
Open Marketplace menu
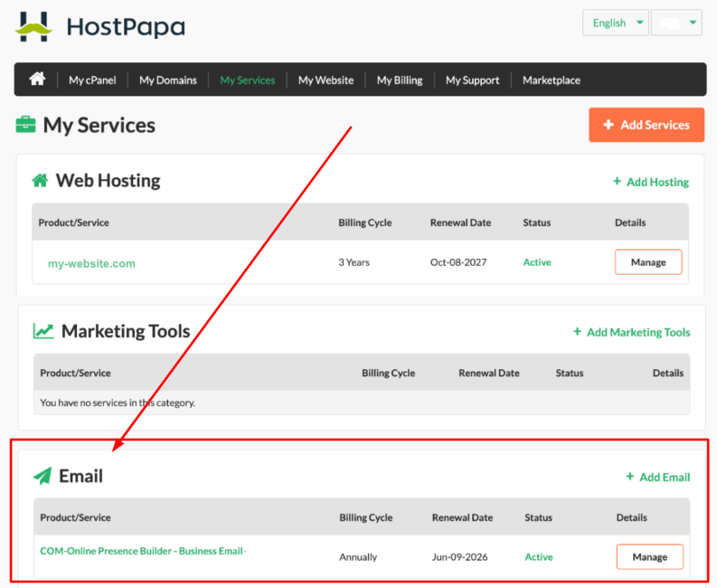[x=552, y=81]
